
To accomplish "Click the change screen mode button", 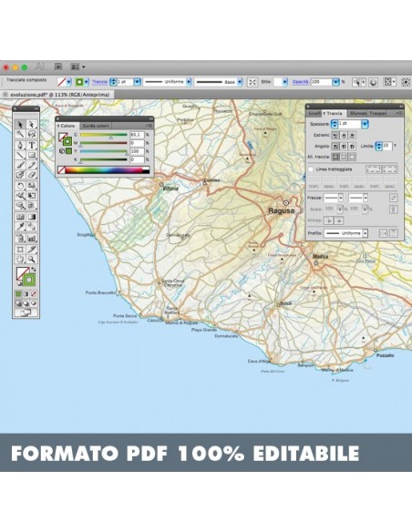I will (26, 312).
